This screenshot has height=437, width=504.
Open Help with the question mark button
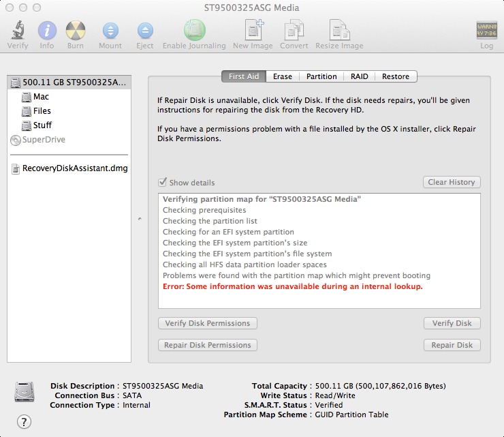24,421
